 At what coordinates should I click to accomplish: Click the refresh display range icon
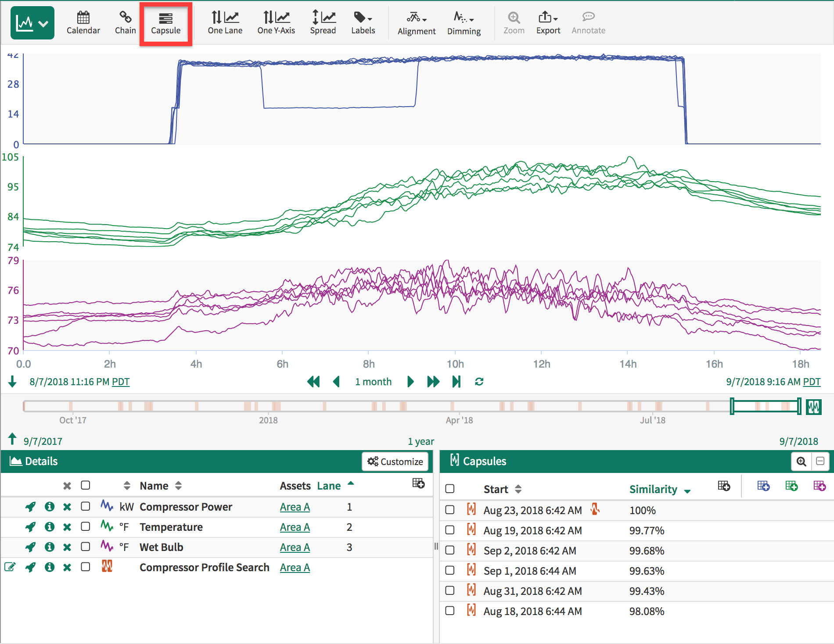(x=479, y=382)
